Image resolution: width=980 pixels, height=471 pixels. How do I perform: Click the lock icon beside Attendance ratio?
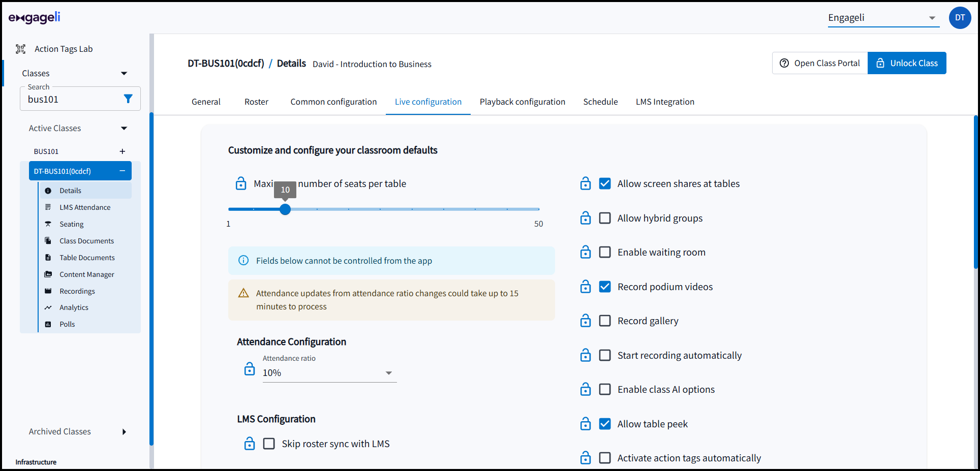250,368
